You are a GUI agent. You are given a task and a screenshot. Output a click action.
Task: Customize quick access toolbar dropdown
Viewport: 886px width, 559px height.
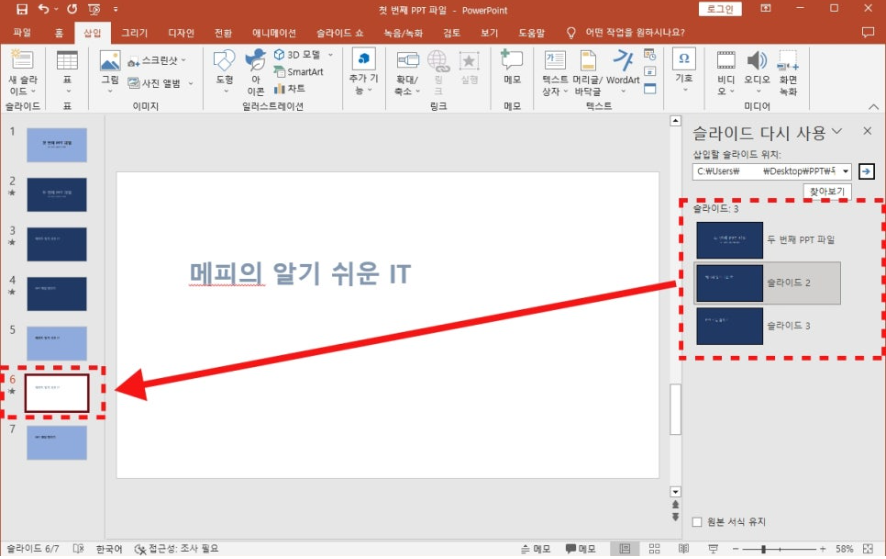[x=115, y=9]
